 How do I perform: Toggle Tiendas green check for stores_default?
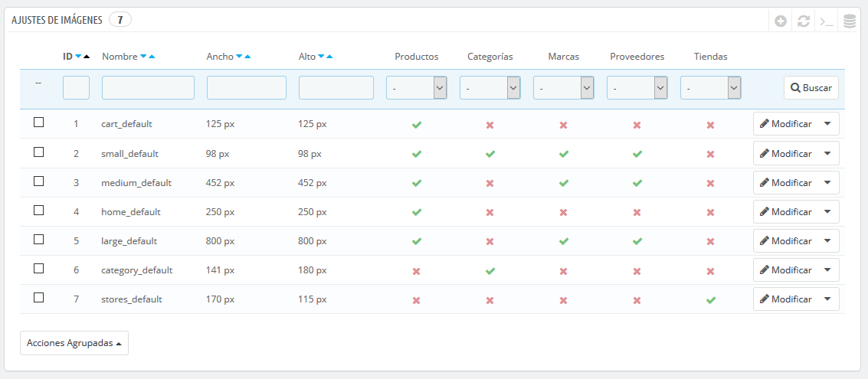[711, 300]
